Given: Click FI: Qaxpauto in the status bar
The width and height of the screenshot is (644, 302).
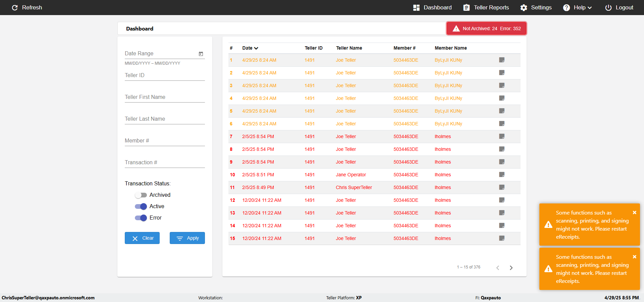Looking at the screenshot, I should tap(488, 298).
